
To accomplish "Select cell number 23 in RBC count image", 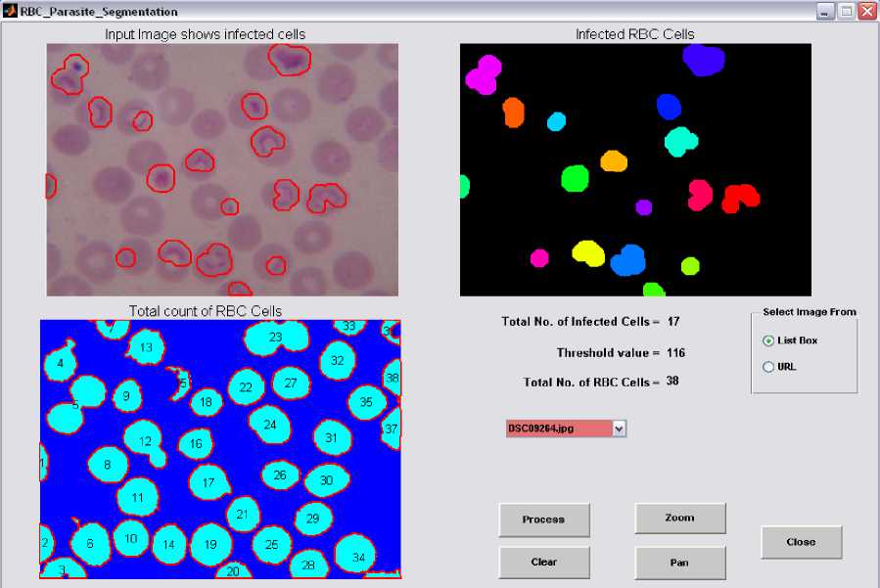I will tap(275, 338).
